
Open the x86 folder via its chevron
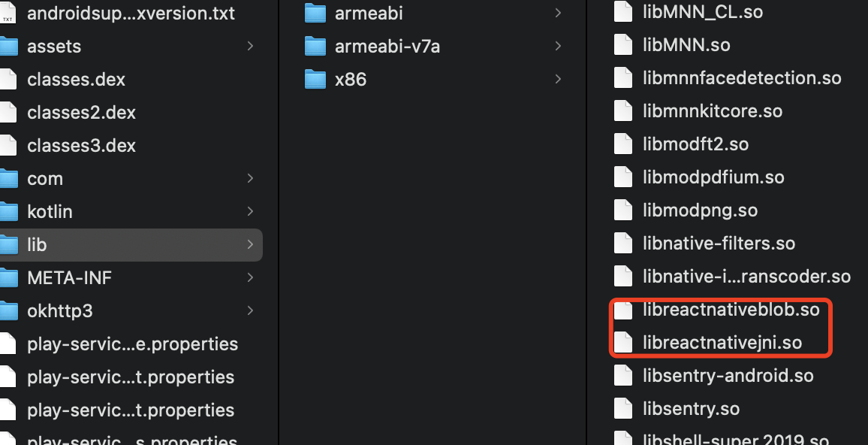[558, 79]
